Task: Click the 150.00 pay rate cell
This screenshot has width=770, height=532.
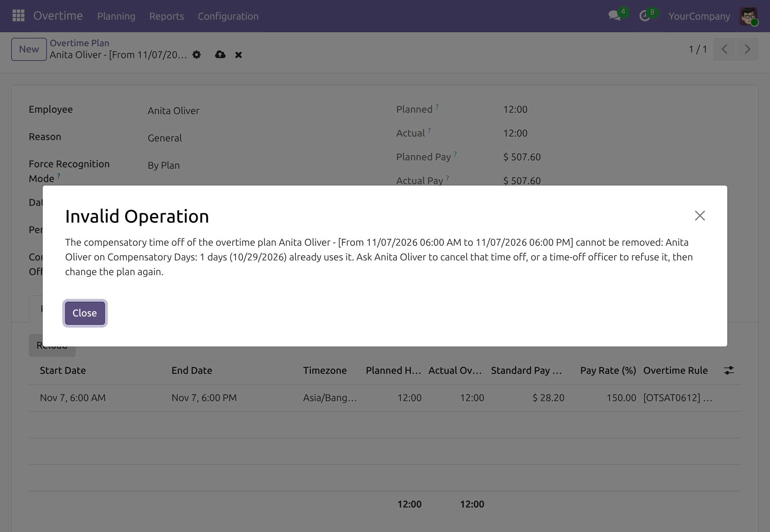Action: pos(621,398)
